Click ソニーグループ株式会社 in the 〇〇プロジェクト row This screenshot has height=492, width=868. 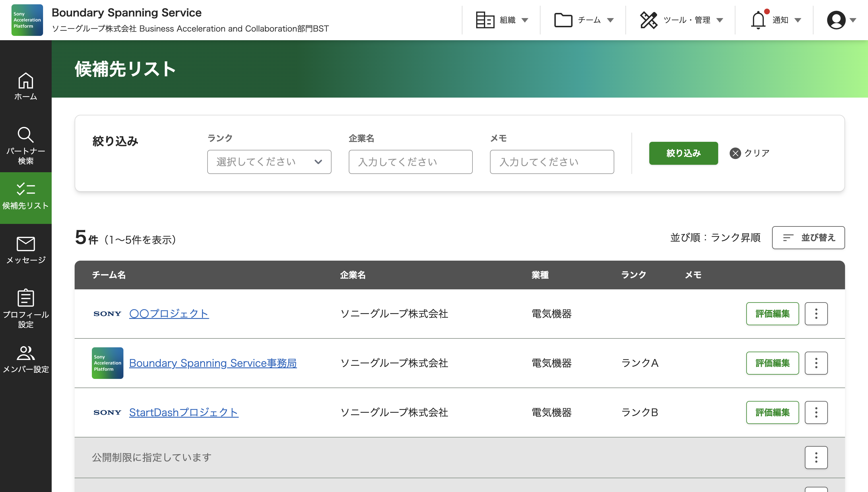[394, 313]
